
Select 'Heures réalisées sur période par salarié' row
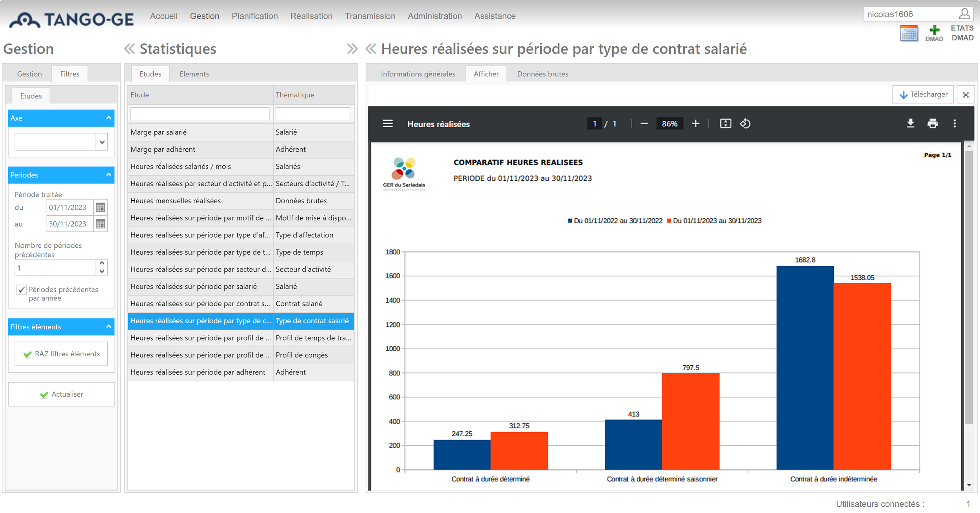(x=241, y=286)
